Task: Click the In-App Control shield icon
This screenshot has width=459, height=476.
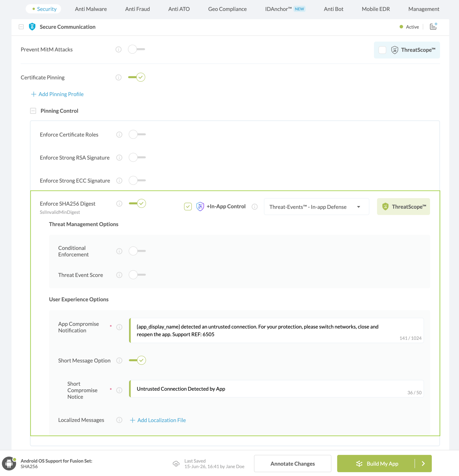Action: (200, 207)
